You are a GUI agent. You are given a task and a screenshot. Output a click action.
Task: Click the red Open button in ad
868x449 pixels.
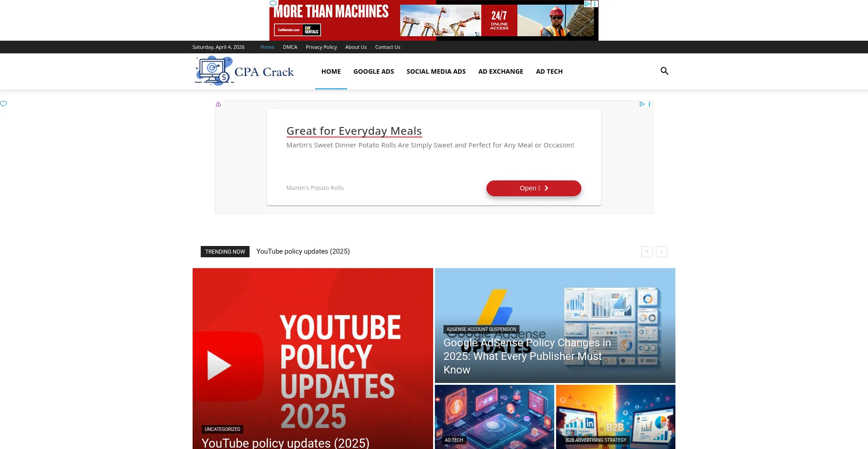533,188
